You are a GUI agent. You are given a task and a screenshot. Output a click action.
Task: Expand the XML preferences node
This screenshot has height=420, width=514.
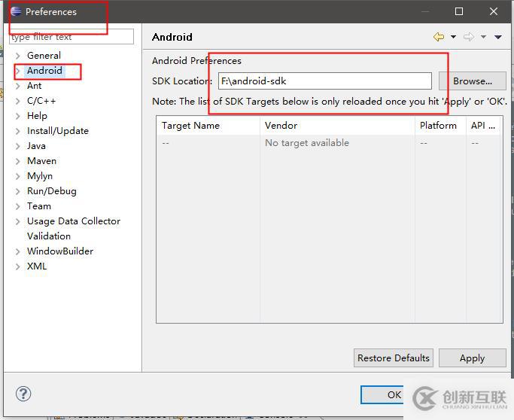pos(18,266)
